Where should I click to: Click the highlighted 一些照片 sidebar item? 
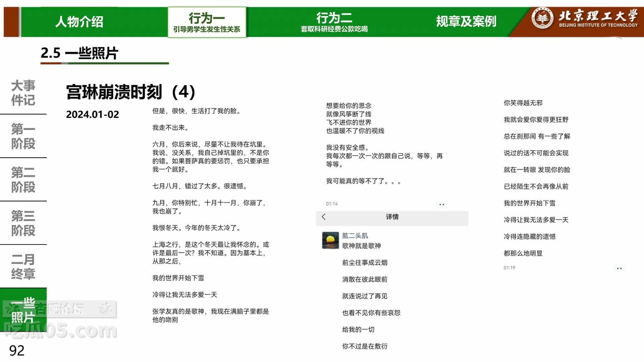pos(23,310)
